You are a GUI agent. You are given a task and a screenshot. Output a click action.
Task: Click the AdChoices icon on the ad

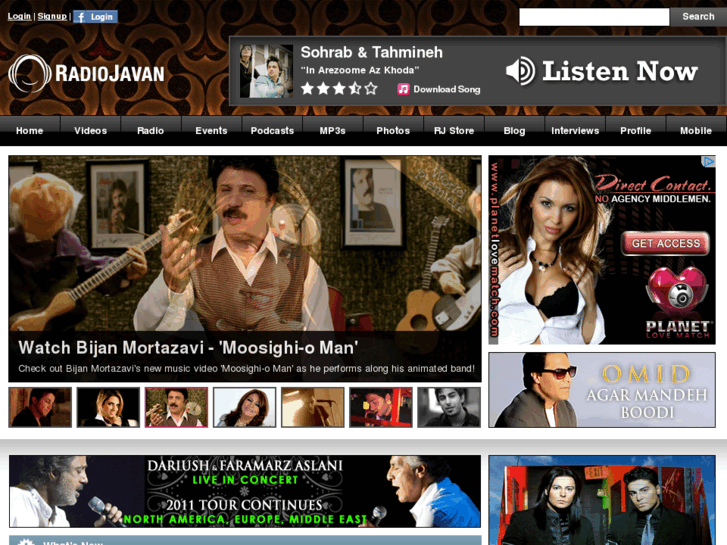coord(708,161)
